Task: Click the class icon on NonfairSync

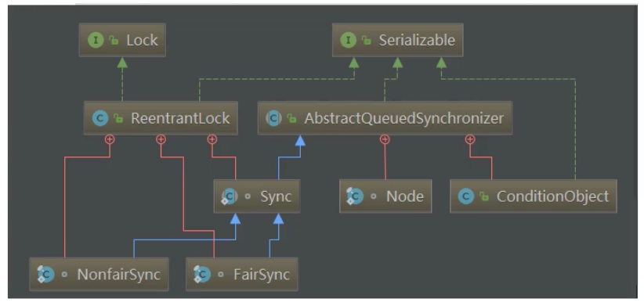Action: pyautogui.click(x=45, y=275)
